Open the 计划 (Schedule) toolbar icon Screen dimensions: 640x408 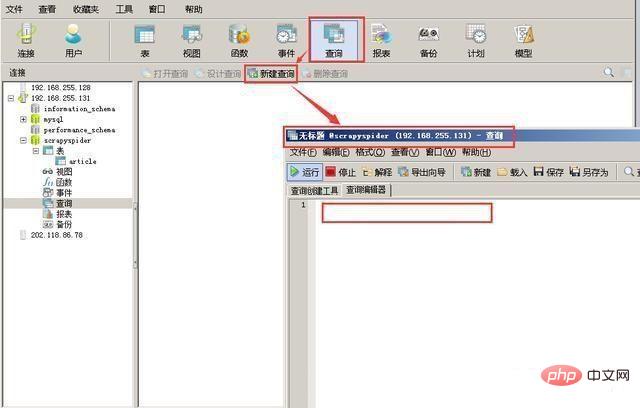pos(476,40)
